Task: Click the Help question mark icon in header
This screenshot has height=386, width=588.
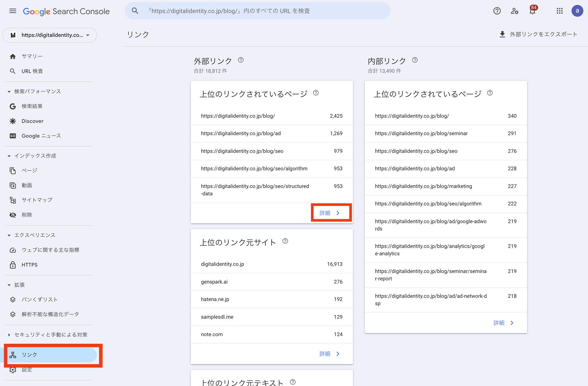Action: [x=497, y=11]
